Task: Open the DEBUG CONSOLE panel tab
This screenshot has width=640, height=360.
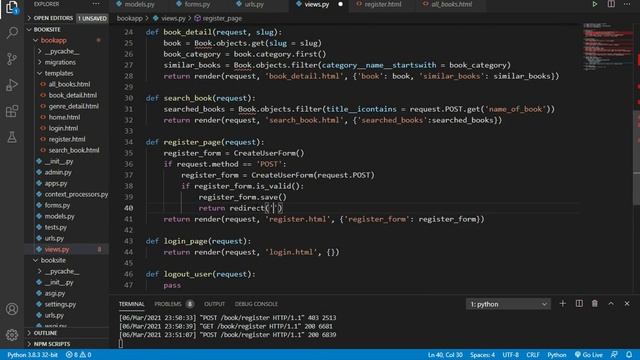Action: [x=256, y=304]
